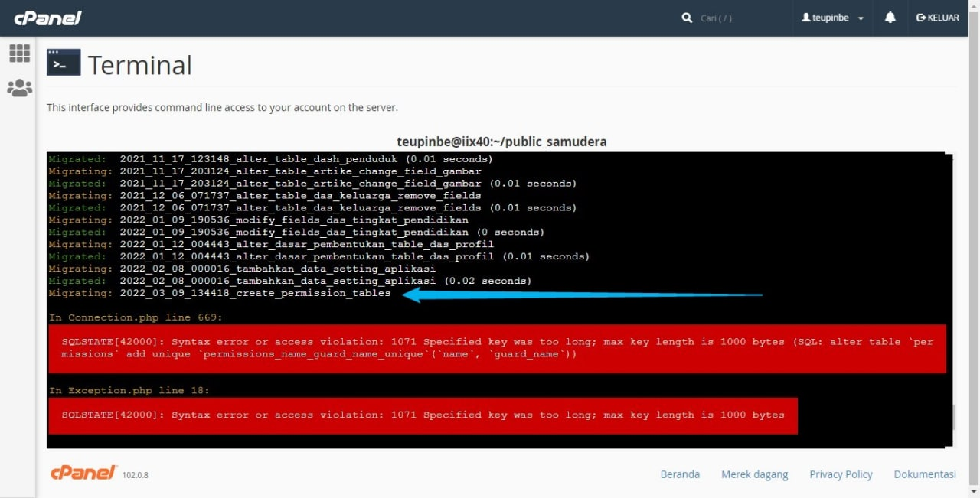The width and height of the screenshot is (980, 498).
Task: Click the search magnifier icon
Action: [687, 17]
